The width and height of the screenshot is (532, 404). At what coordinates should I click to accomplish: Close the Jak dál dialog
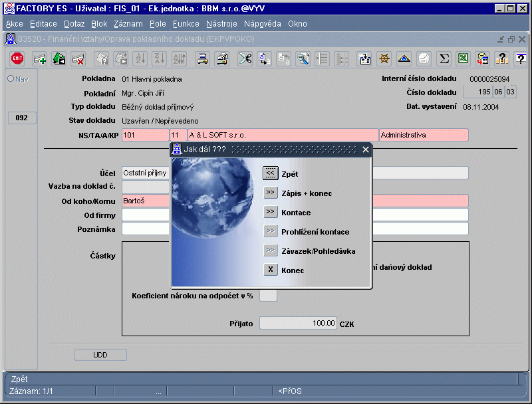tap(365, 150)
